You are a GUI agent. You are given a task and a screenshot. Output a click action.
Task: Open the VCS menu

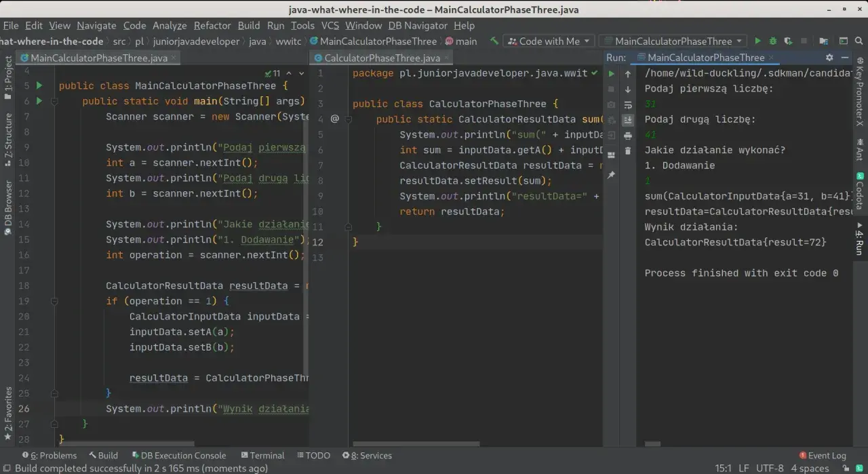tap(330, 25)
